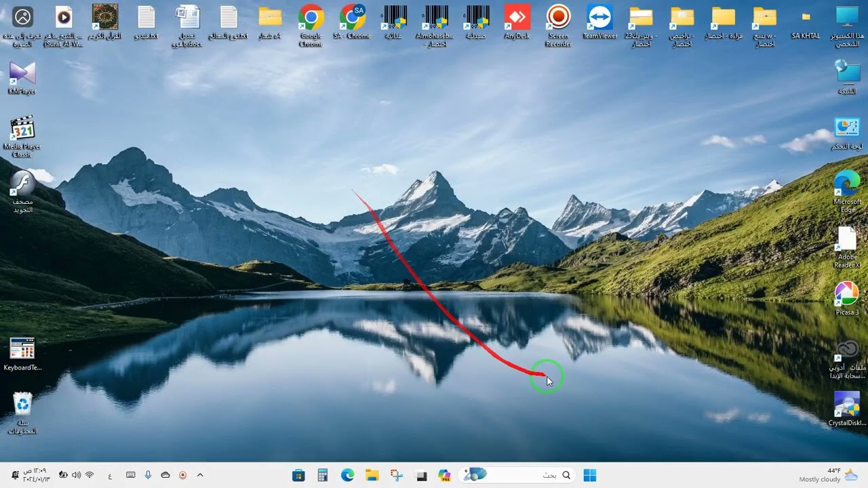The height and width of the screenshot is (488, 868).
Task: Select the reading shortcut folder icon
Action: (x=724, y=22)
